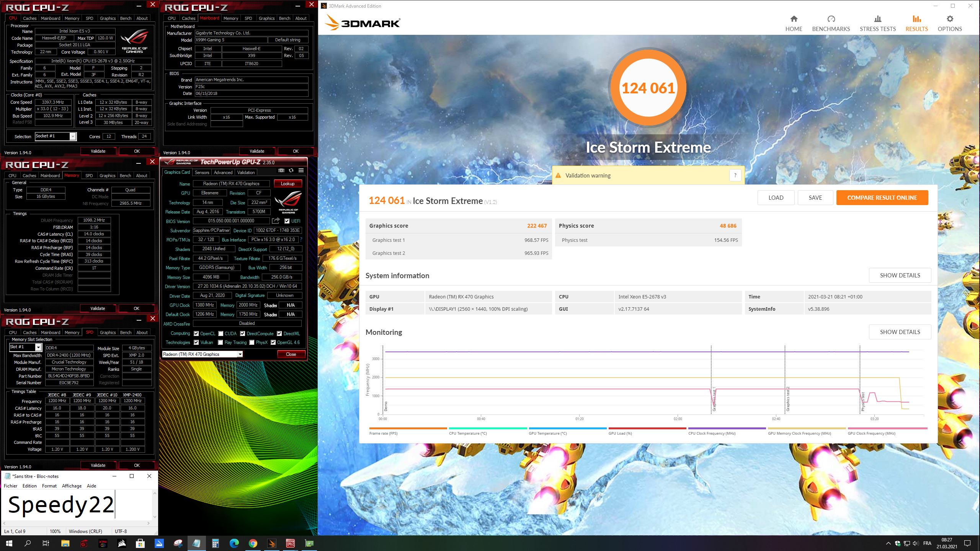
Task: Go to 3DMark Benchmarks section
Action: pyautogui.click(x=831, y=24)
